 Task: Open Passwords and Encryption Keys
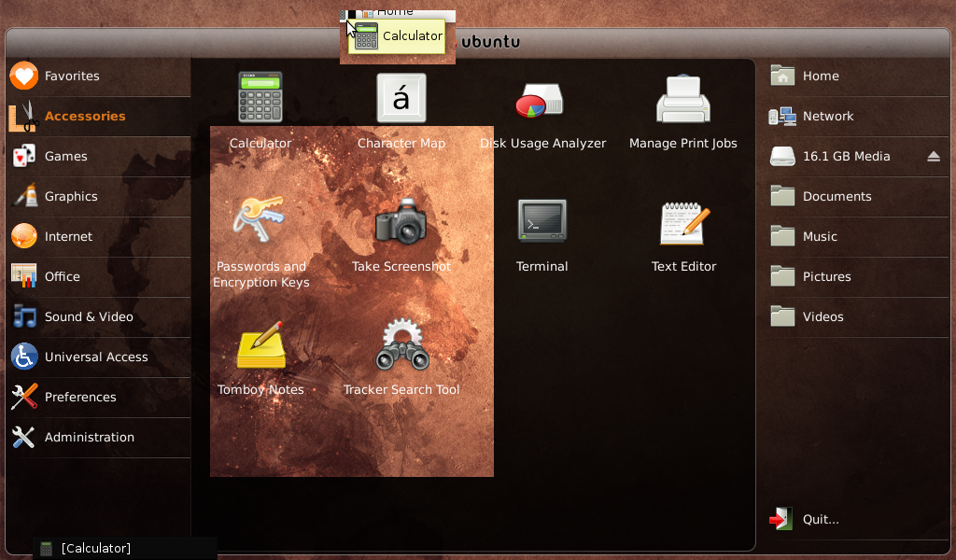260,220
